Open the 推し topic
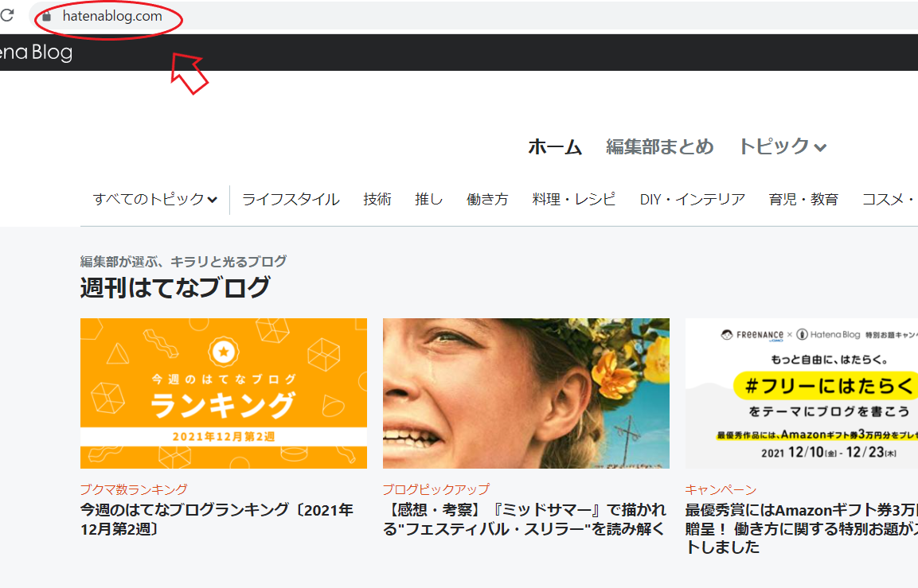Screen dimensions: 918x588 click(428, 200)
